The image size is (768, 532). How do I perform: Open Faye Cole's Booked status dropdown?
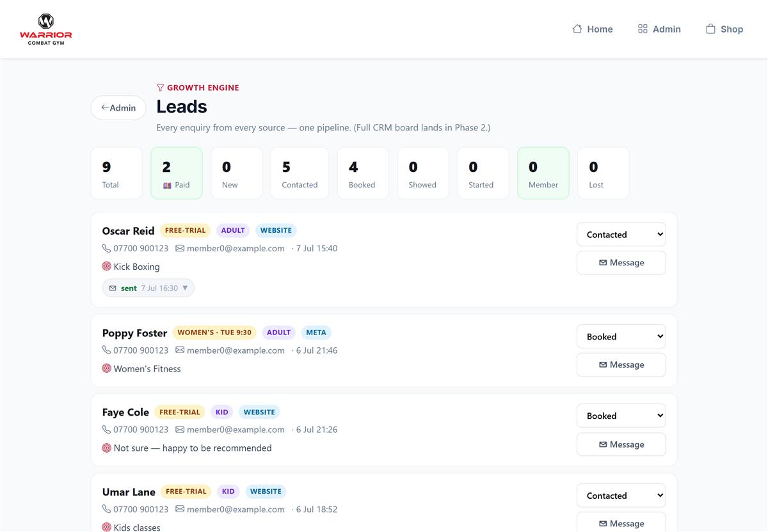point(621,416)
